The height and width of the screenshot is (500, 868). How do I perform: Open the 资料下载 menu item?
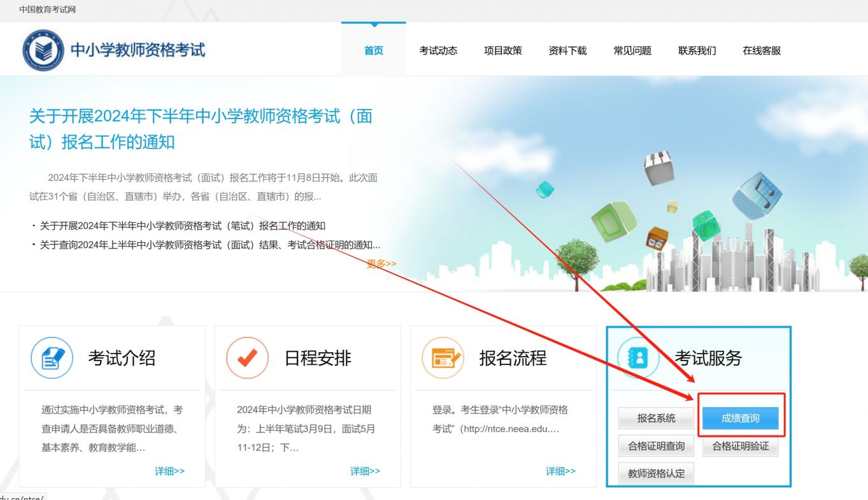pos(567,50)
